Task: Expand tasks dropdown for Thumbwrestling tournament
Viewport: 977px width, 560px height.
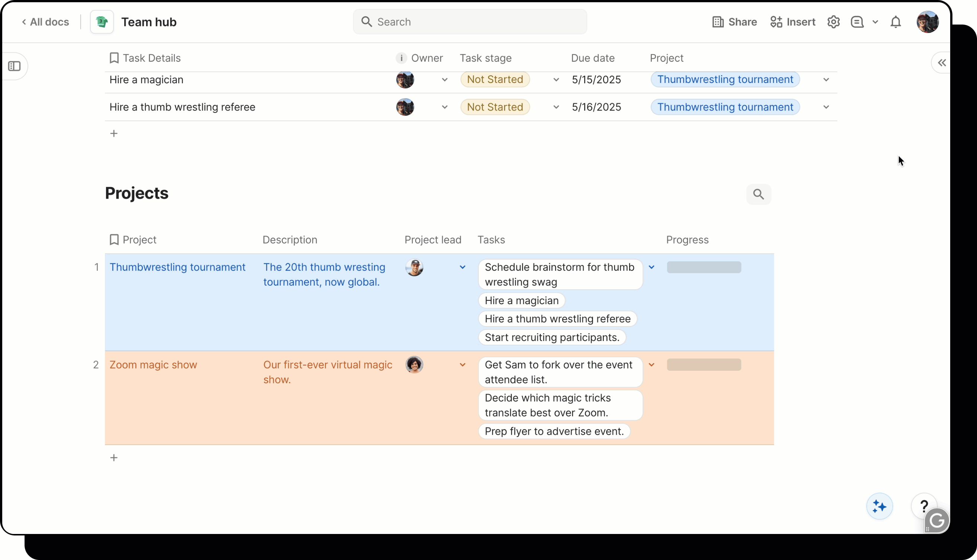Action: pyautogui.click(x=651, y=267)
